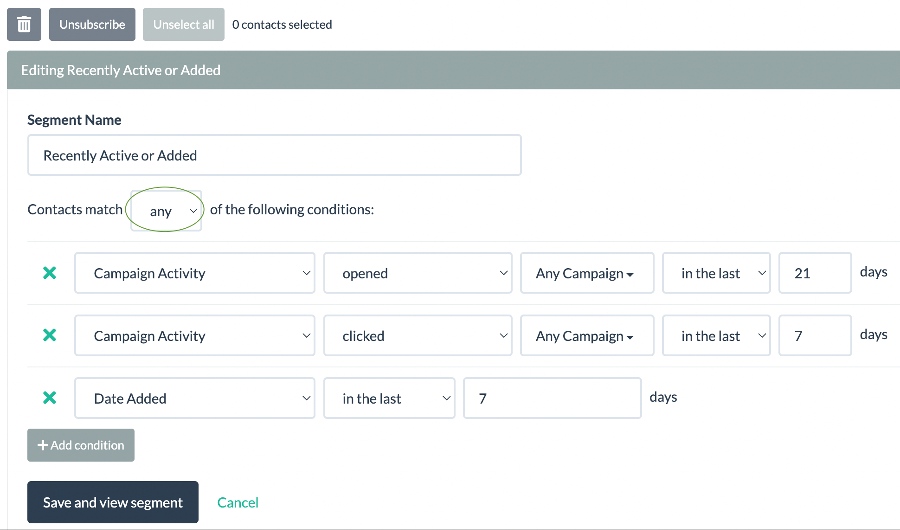Open the 'opened' action dropdown
Screen dimensions: 900x530
(x=418, y=273)
